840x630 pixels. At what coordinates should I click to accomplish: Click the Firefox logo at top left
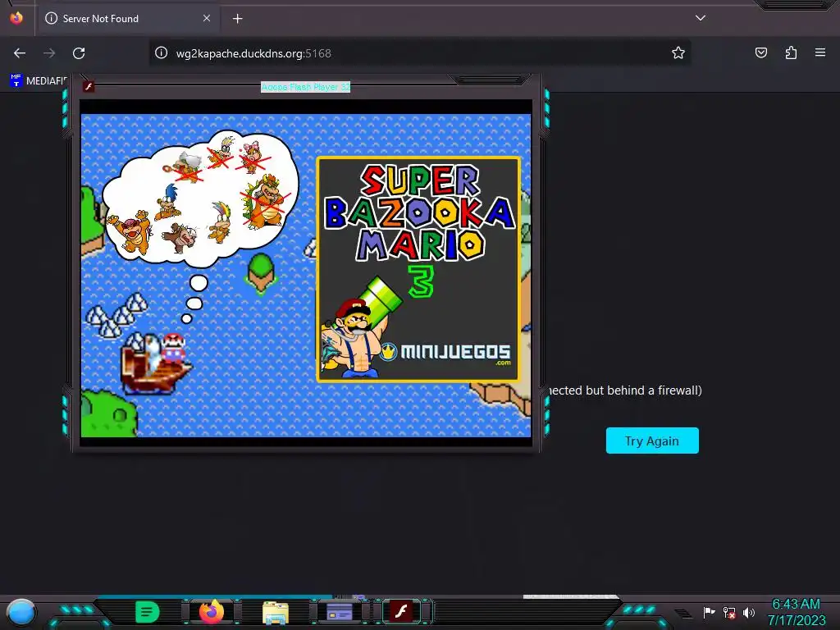(16, 18)
